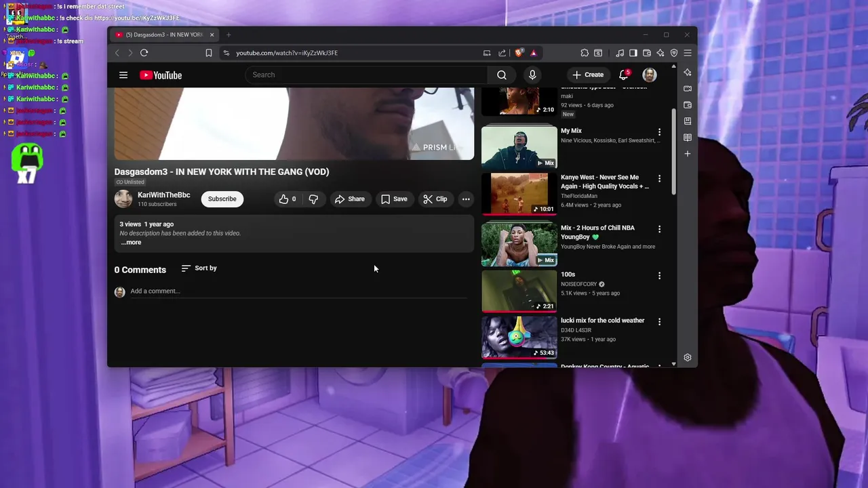Image resolution: width=868 pixels, height=488 pixels.
Task: Click the youtube.com address bar URL
Action: pos(287,53)
